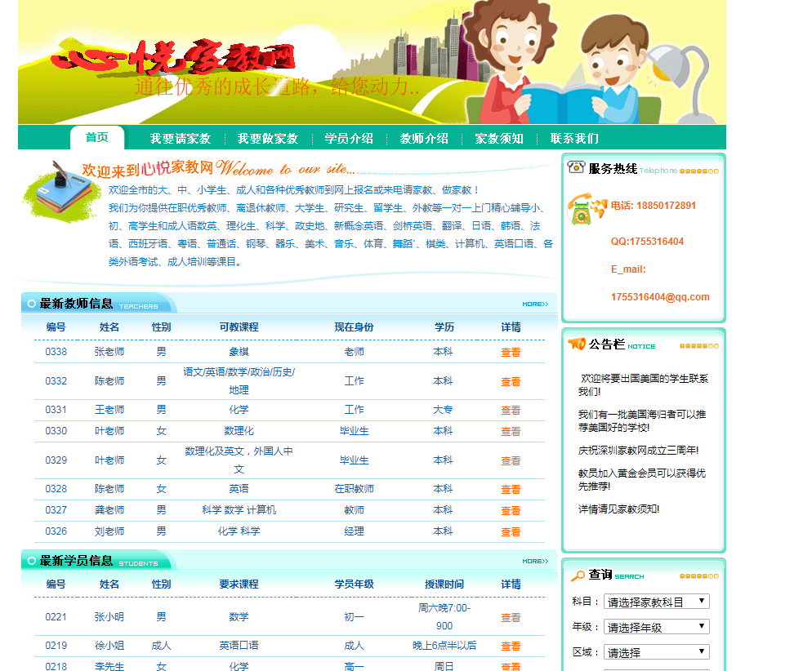Viewport: 812px width, 671px height.
Task: Click student name 张小明
Action: (109, 616)
